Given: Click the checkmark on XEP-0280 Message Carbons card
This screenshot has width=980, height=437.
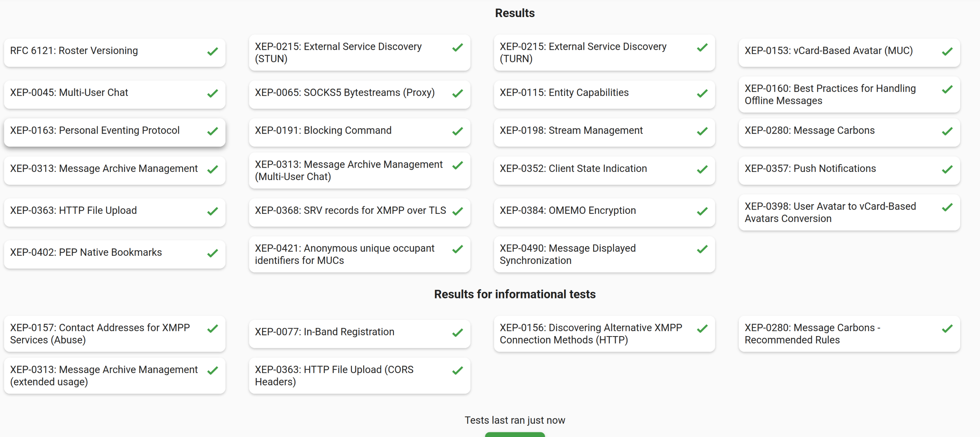Looking at the screenshot, I should coord(947,132).
